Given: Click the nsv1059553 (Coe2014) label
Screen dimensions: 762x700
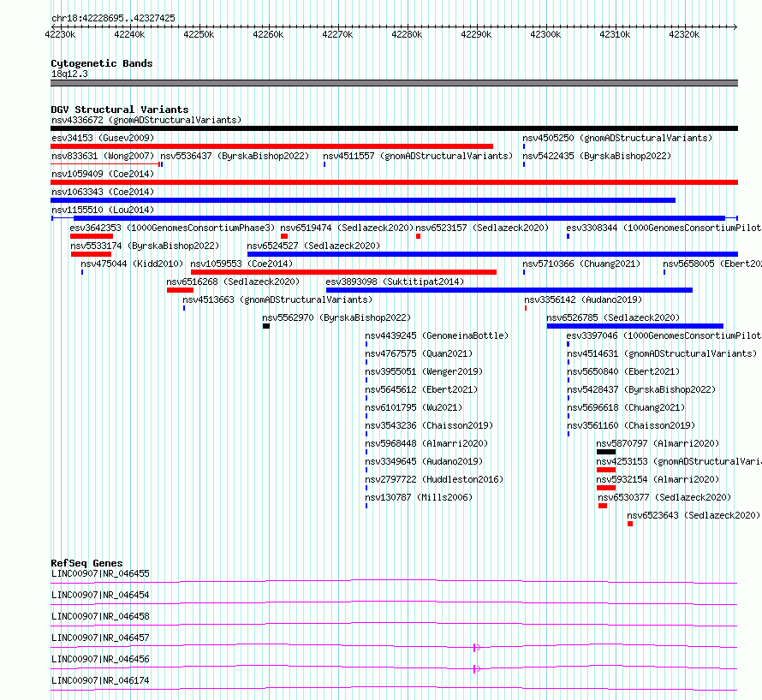Looking at the screenshot, I should (241, 264).
